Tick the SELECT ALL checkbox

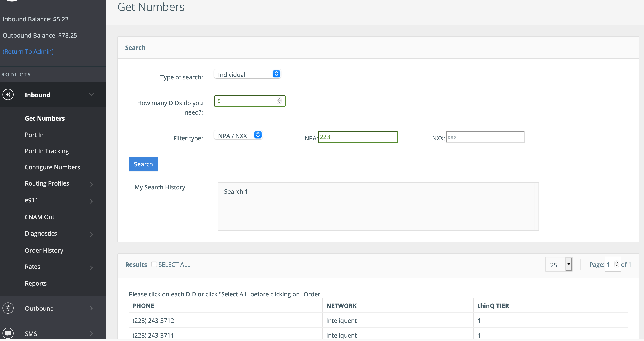pos(154,264)
